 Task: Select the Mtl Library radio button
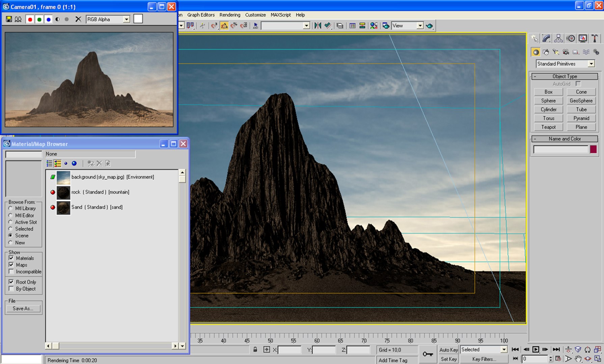pos(10,208)
